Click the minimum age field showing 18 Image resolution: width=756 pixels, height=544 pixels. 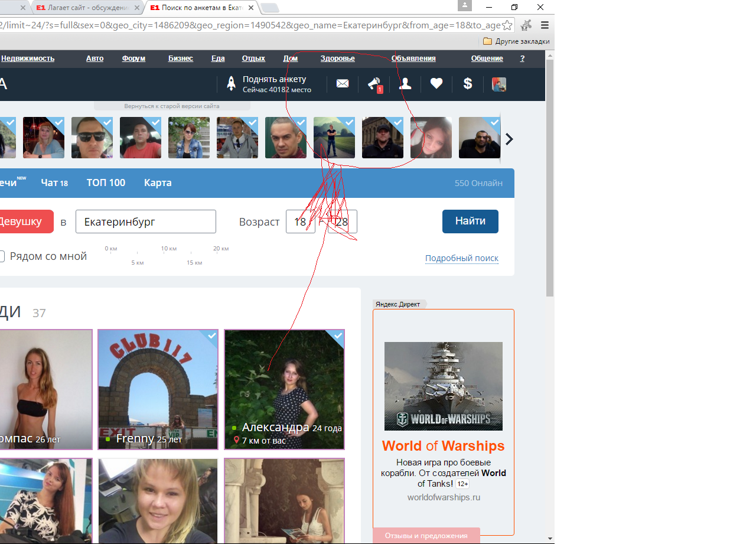pos(301,221)
